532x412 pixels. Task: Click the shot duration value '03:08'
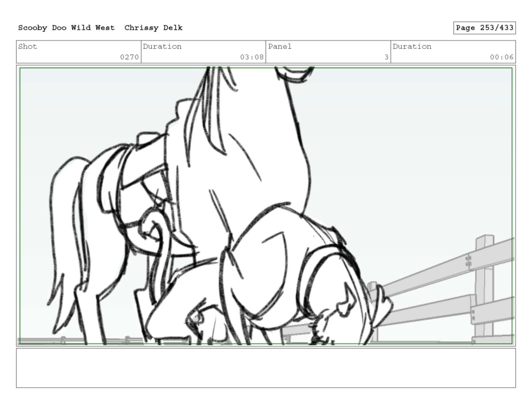pyautogui.click(x=252, y=57)
